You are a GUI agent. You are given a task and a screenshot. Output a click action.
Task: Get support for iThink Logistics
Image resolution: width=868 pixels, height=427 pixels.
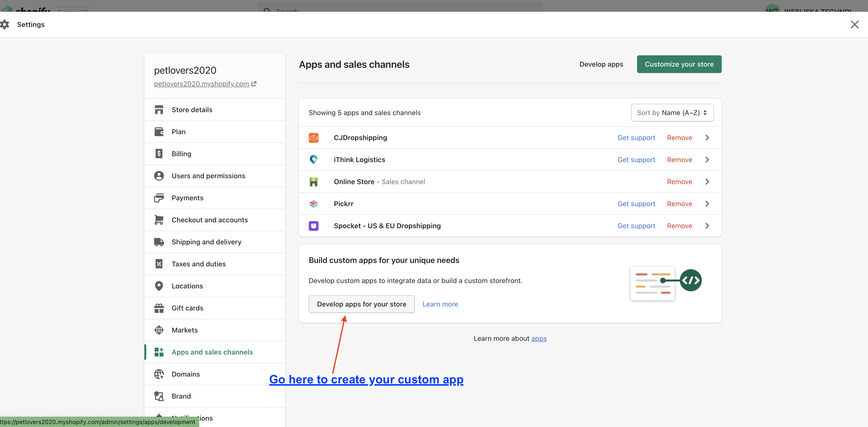tap(636, 160)
